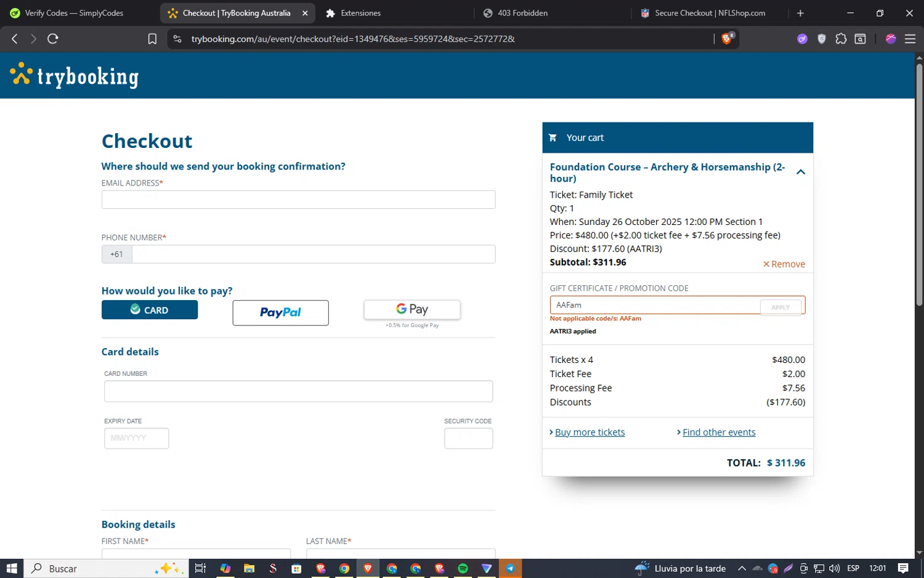This screenshot has height=578, width=924.
Task: Show hidden system tray icons
Action: coord(742,568)
